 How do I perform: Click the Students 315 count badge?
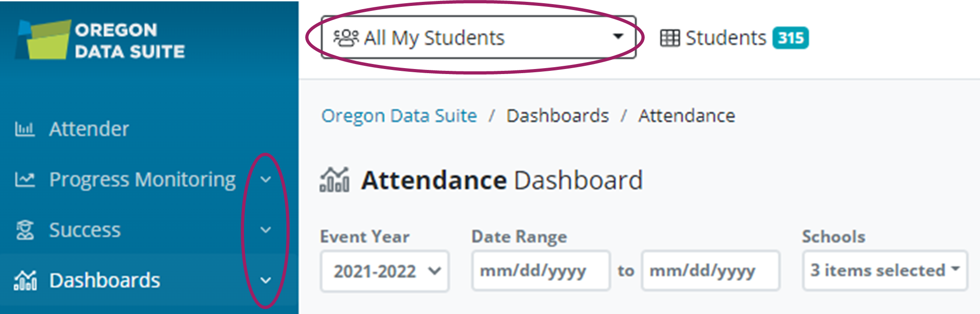790,38
